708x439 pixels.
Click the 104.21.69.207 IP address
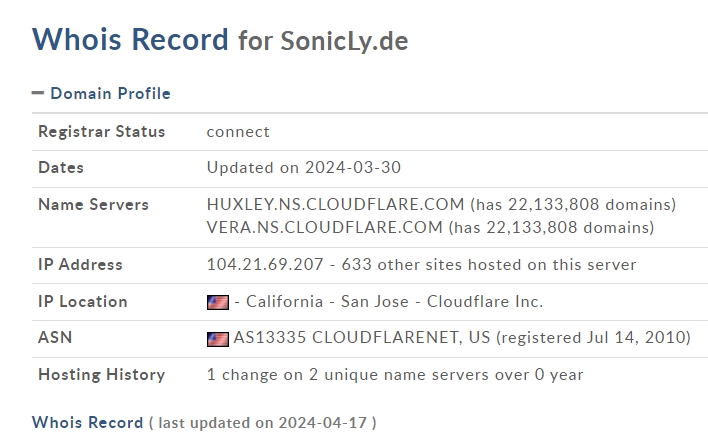pyautogui.click(x=265, y=264)
